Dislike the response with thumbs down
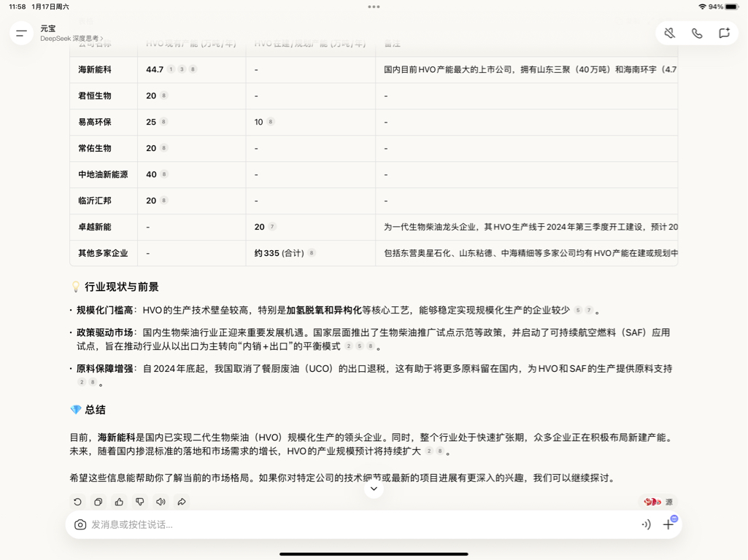 (x=140, y=502)
